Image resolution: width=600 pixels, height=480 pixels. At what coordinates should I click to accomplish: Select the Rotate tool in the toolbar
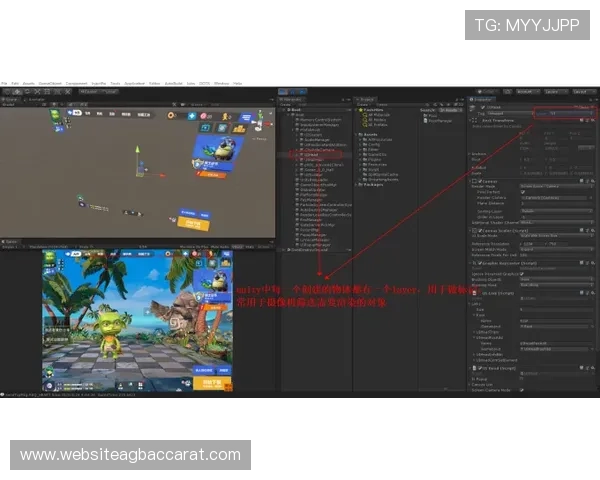pyautogui.click(x=27, y=92)
